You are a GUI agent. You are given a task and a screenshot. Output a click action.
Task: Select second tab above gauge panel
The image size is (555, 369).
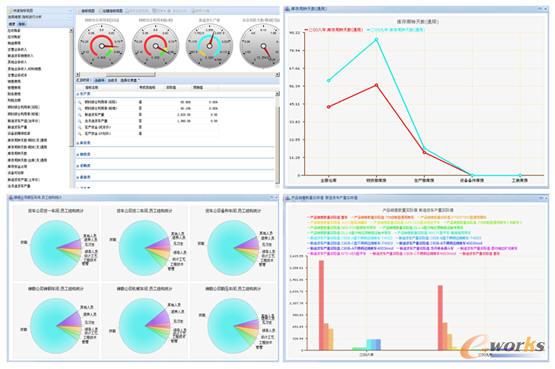click(x=111, y=11)
